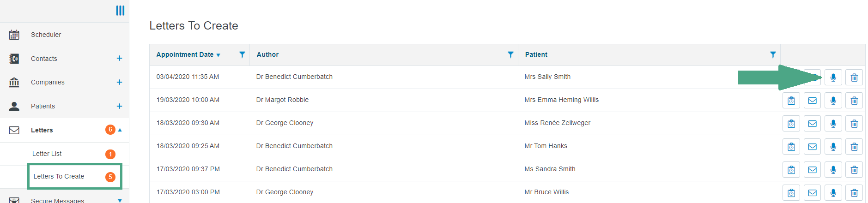Select Letters To Create submenu item
The image size is (868, 203).
coord(59,176)
